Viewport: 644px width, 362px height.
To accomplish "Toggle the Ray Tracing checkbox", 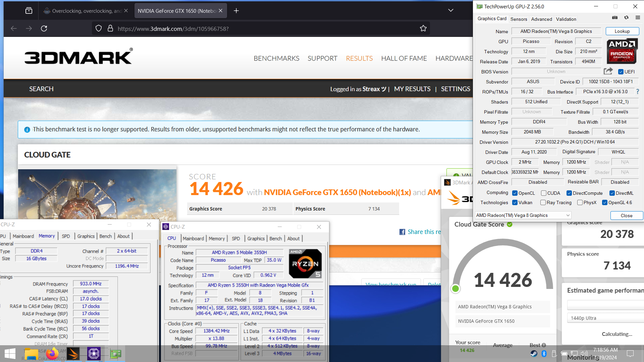I will 543,202.
